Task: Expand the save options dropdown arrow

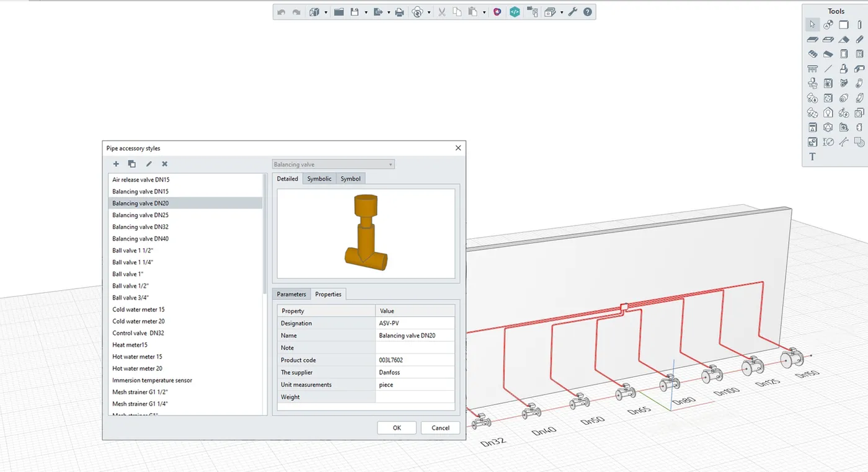Action: tap(366, 12)
